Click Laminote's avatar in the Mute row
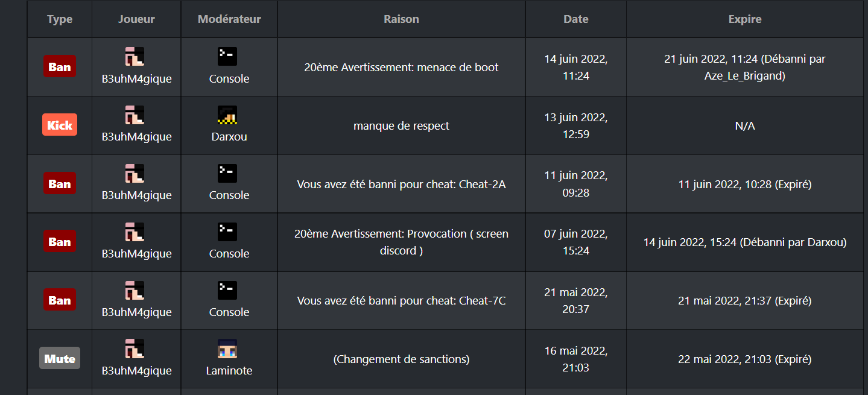Screen dimensions: 868x395 (227, 349)
